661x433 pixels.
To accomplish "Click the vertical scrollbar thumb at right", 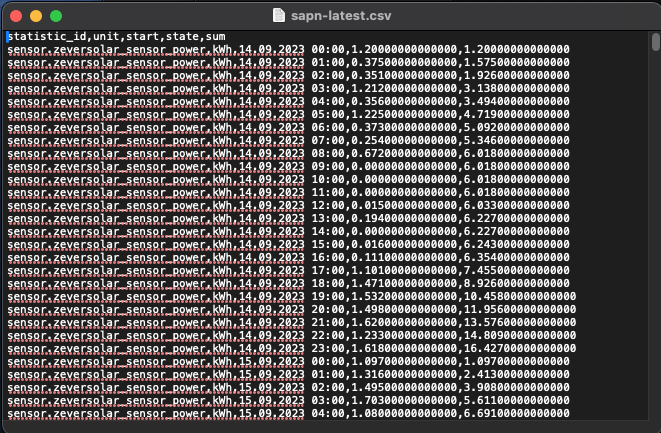I will point(656,42).
